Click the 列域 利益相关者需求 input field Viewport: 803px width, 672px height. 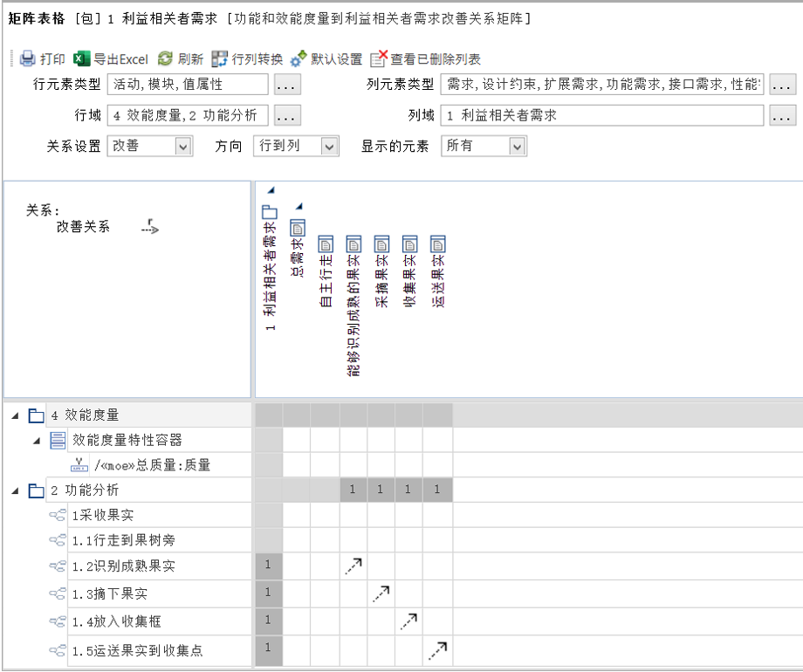[602, 115]
